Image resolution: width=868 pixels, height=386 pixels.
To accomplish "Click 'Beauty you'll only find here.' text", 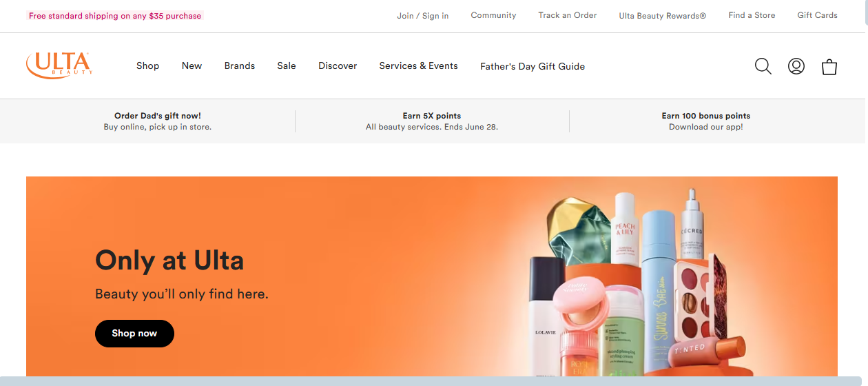I will pos(182,294).
